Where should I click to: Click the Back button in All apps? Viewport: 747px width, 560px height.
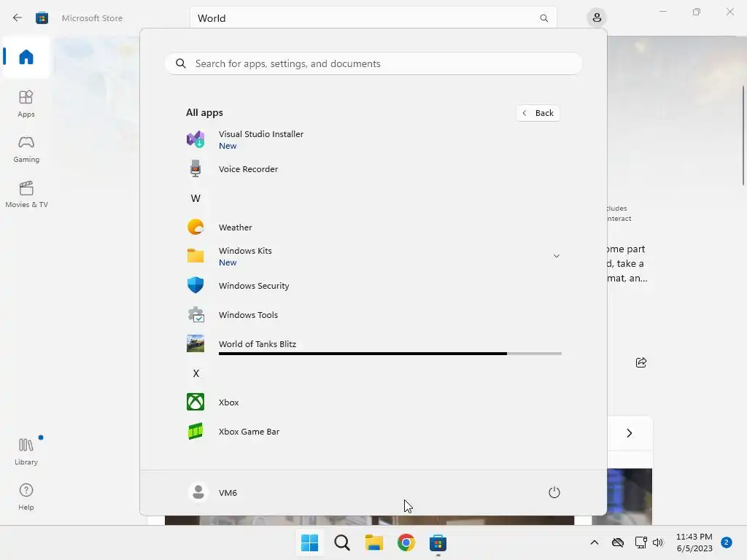(538, 113)
